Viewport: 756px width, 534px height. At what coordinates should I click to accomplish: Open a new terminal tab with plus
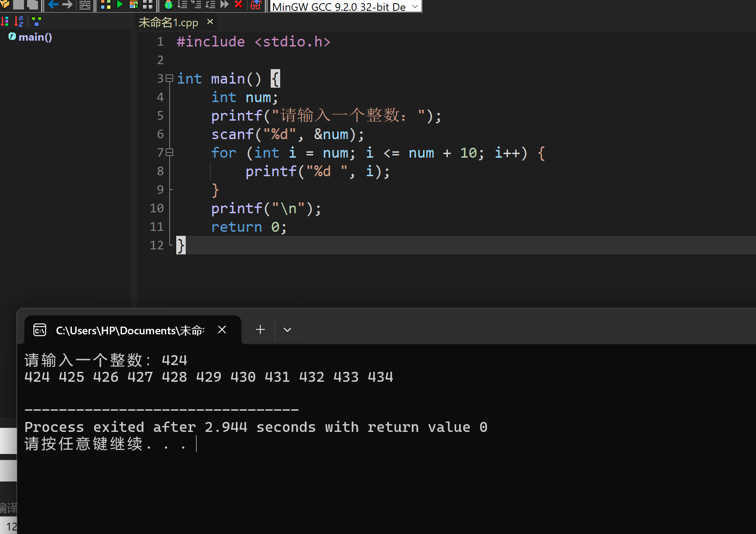260,330
